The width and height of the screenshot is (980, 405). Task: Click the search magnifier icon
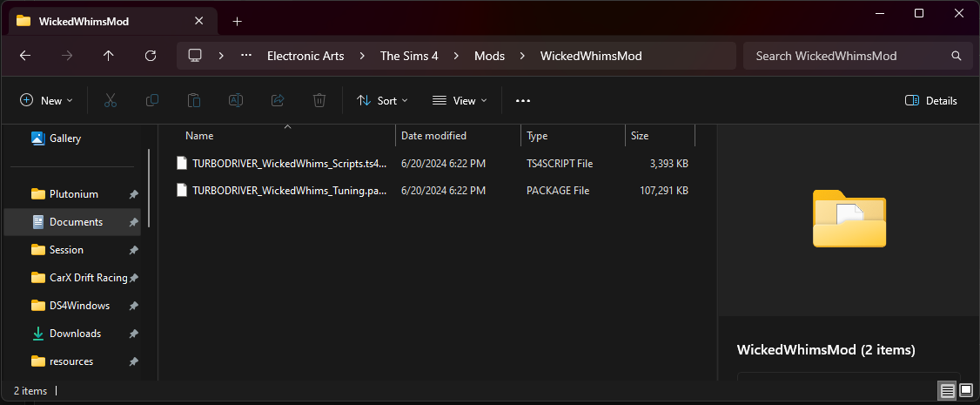coord(957,56)
